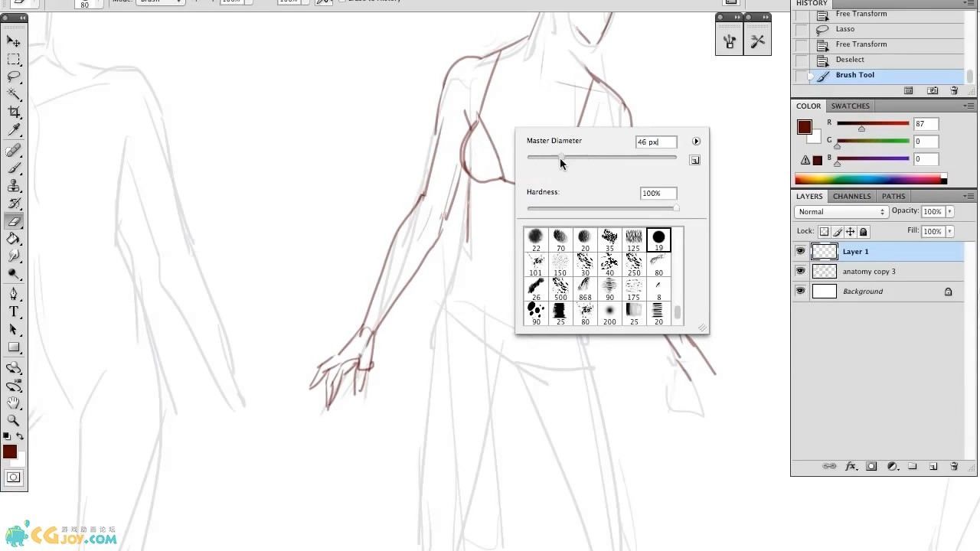Open layer style fx menu
This screenshot has width=980, height=551.
(x=851, y=466)
